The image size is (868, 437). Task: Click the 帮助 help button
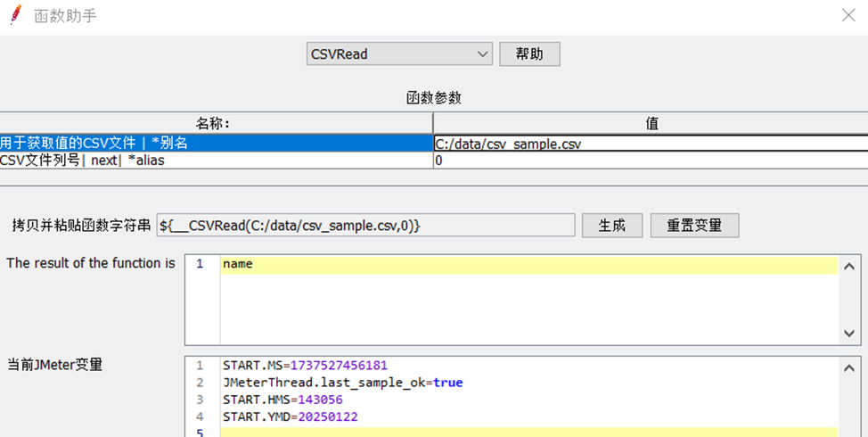click(529, 54)
